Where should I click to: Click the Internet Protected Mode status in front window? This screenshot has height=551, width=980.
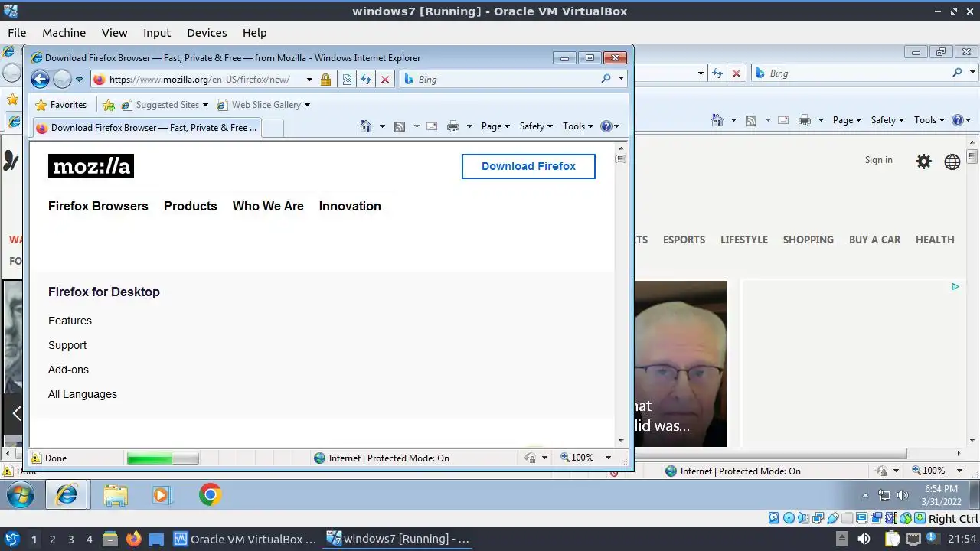pyautogui.click(x=381, y=458)
